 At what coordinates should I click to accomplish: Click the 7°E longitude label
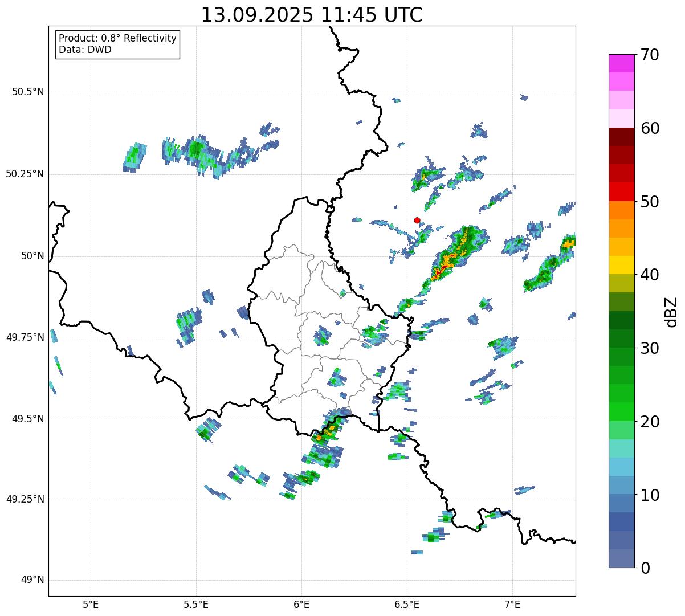click(512, 605)
